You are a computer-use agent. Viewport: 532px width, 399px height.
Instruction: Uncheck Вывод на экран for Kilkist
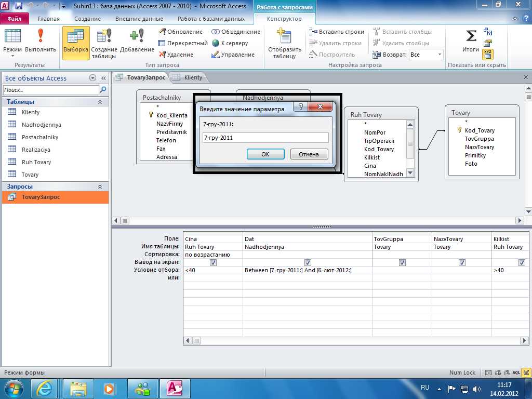(522, 262)
